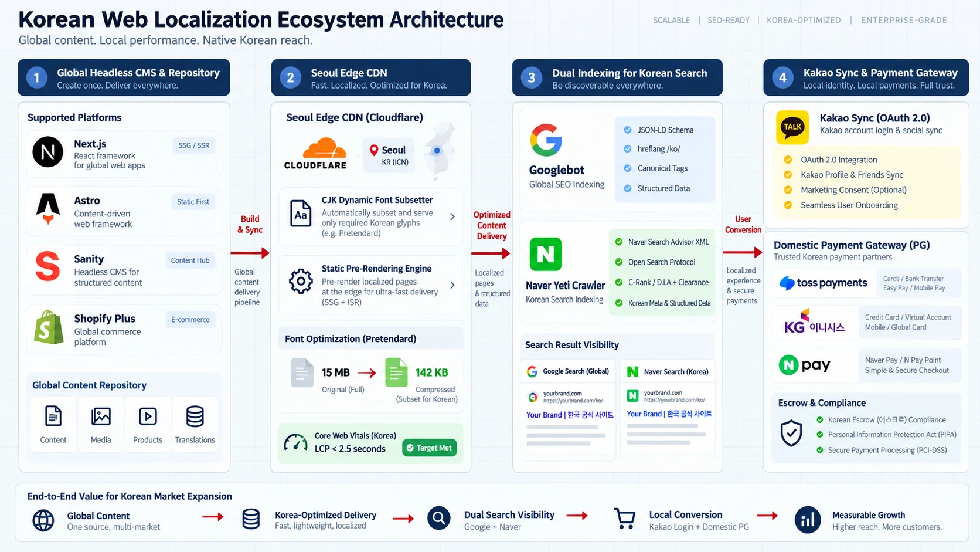This screenshot has width=980, height=552.
Task: Click the N pay logo
Action: click(x=804, y=365)
